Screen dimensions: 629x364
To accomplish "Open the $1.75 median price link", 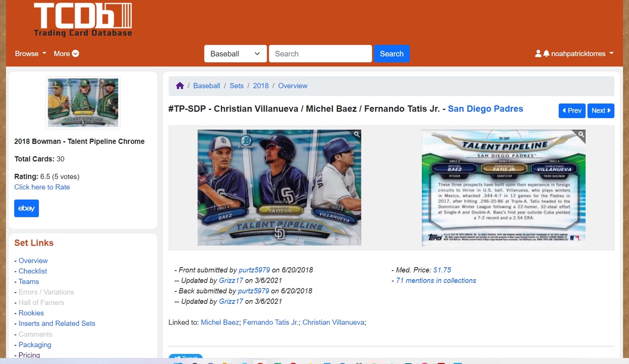I will 442,270.
